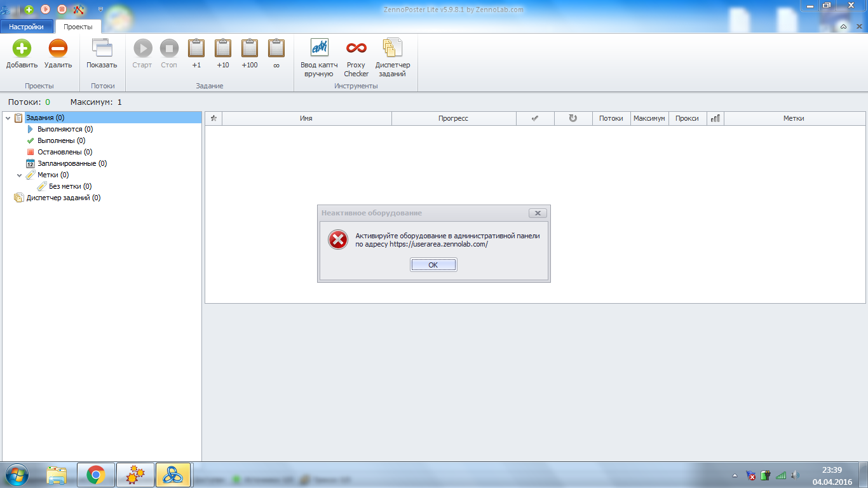Open Windows Start menu
The image size is (868, 488).
pyautogui.click(x=17, y=475)
